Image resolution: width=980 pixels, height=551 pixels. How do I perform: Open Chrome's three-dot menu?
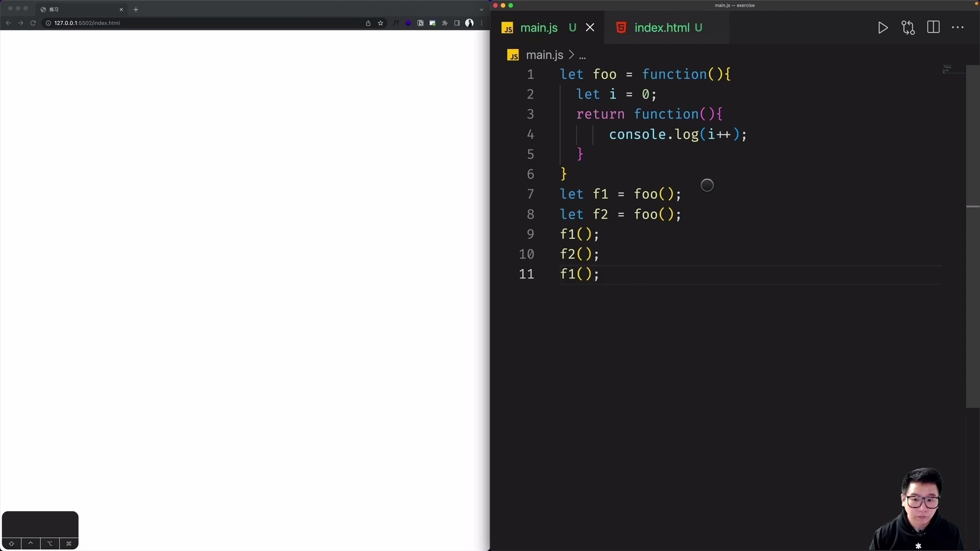pyautogui.click(x=481, y=23)
